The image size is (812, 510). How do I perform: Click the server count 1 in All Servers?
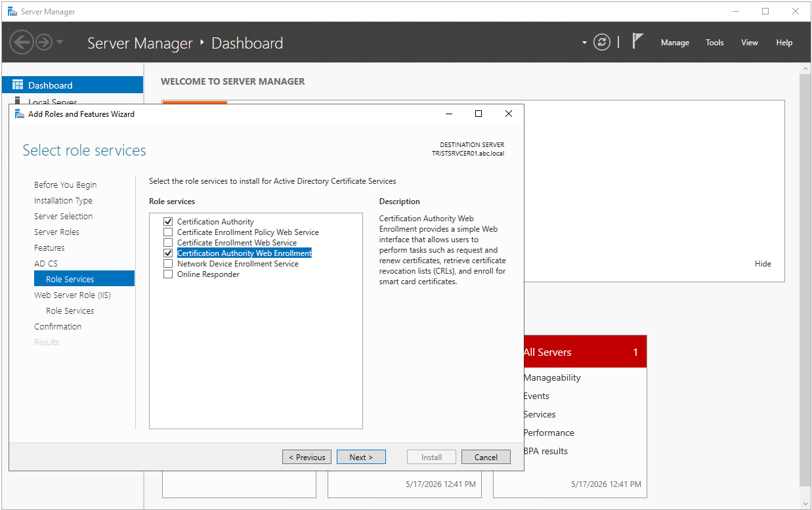click(x=635, y=352)
